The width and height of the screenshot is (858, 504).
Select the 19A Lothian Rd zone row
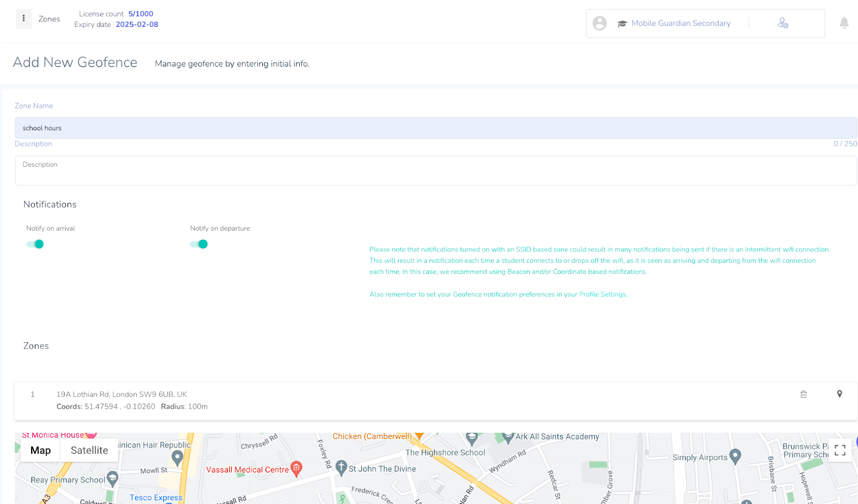pyautogui.click(x=375, y=401)
